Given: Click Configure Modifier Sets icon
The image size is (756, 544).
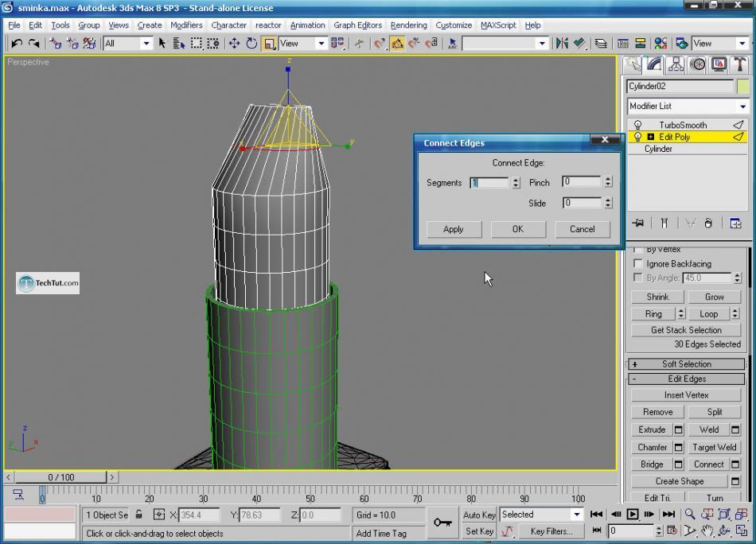Looking at the screenshot, I should (735, 223).
